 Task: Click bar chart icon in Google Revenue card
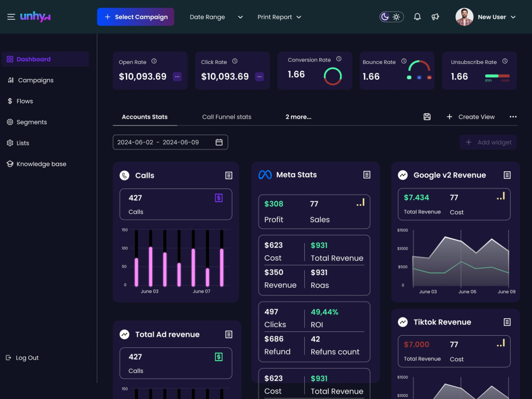point(501,196)
